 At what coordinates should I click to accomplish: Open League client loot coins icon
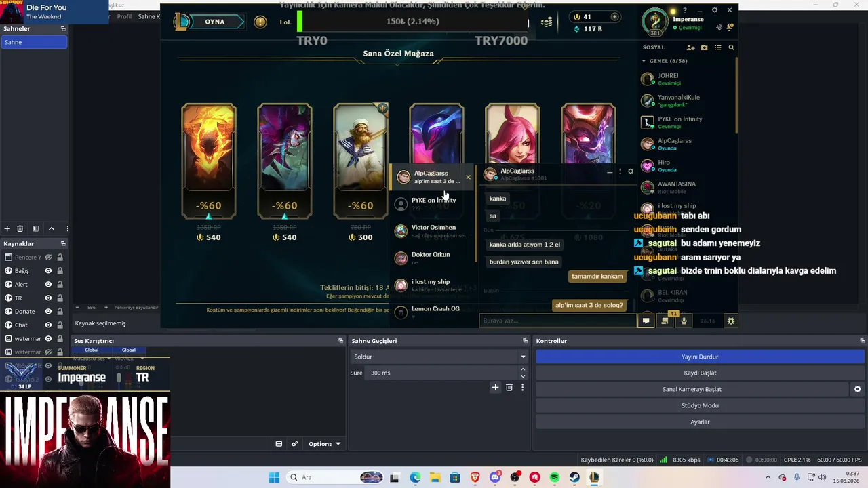[x=547, y=22]
